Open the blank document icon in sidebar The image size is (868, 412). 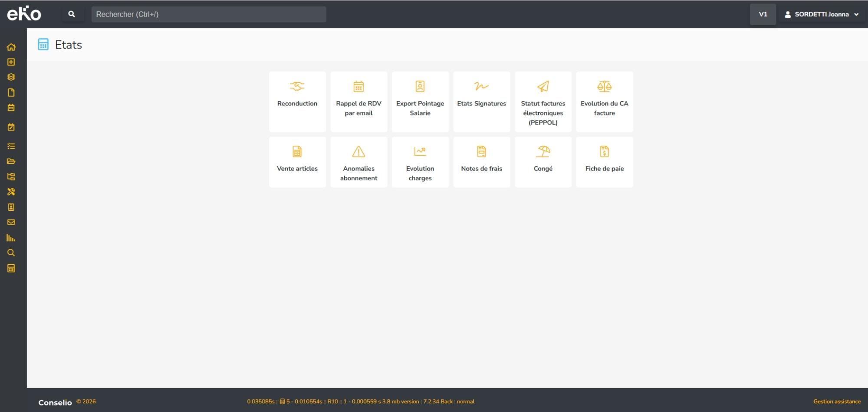click(x=11, y=92)
